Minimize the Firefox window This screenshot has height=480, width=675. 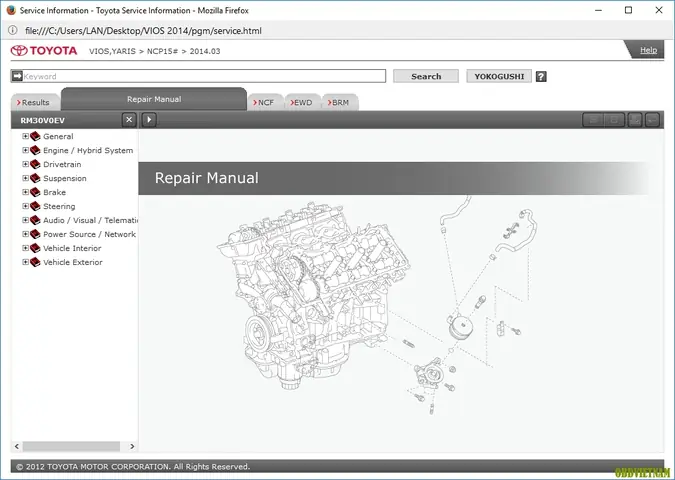click(x=598, y=10)
